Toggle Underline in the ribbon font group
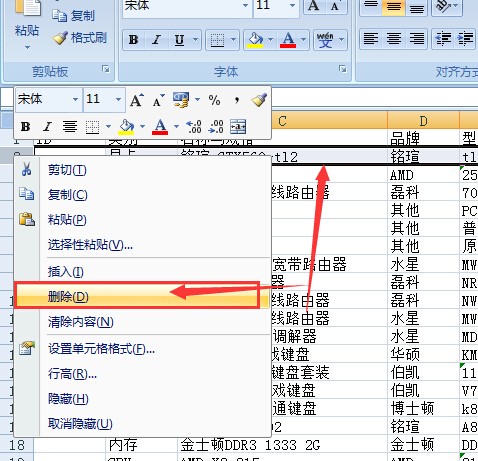478x461 pixels. click(179, 40)
